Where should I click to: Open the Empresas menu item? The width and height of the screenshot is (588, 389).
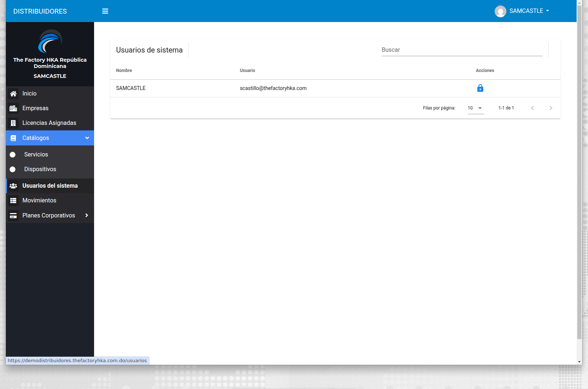[x=50, y=108]
